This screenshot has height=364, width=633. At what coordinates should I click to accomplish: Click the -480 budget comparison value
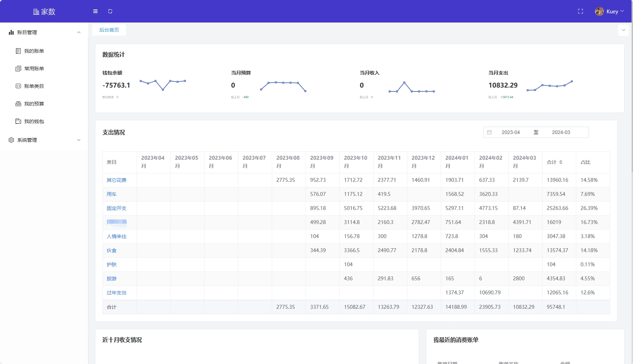pos(245,97)
